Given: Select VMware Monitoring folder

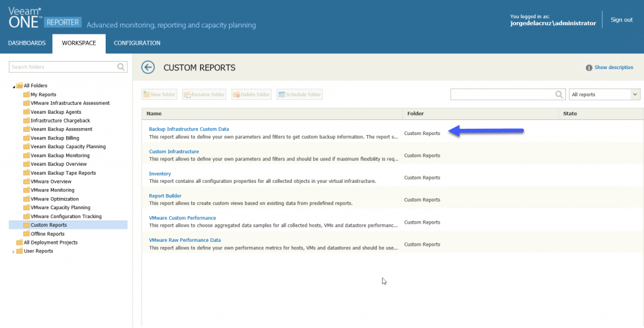Looking at the screenshot, I should pyautogui.click(x=52, y=190).
